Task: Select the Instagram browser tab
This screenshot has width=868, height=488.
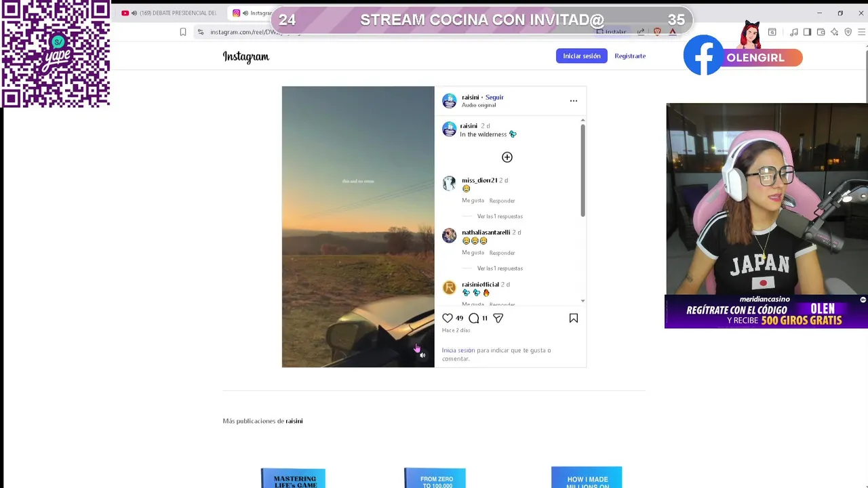Action: click(x=251, y=13)
